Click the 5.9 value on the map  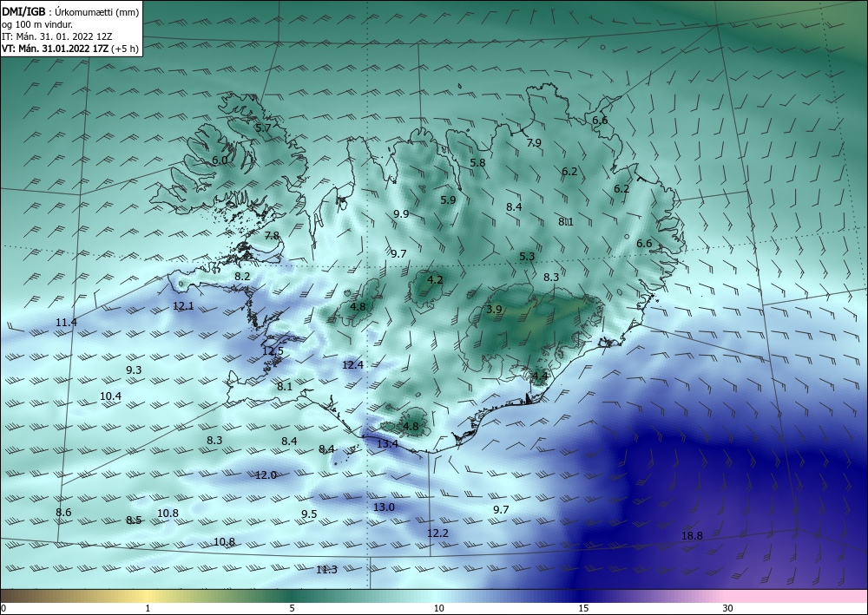pyautogui.click(x=448, y=200)
